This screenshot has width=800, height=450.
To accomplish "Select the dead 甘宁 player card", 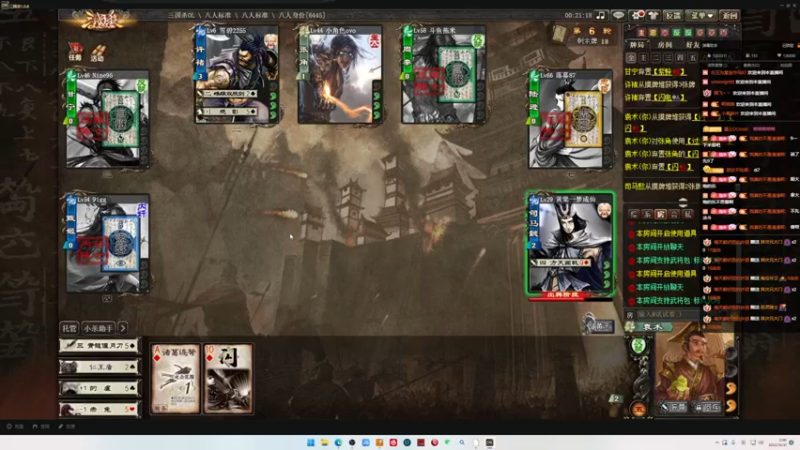I will pyautogui.click(x=108, y=119).
